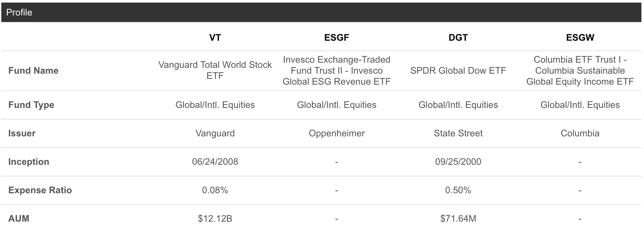Click the AUM row label
Viewport: 644px width, 232px height.
[19, 218]
